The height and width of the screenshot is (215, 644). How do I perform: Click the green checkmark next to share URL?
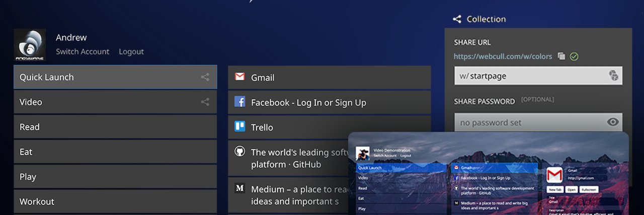click(574, 56)
